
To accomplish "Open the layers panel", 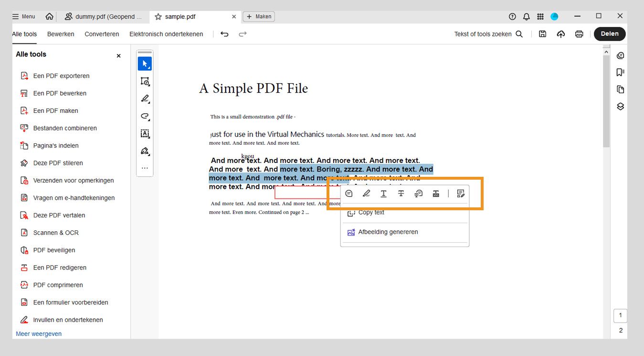I will click(x=621, y=107).
